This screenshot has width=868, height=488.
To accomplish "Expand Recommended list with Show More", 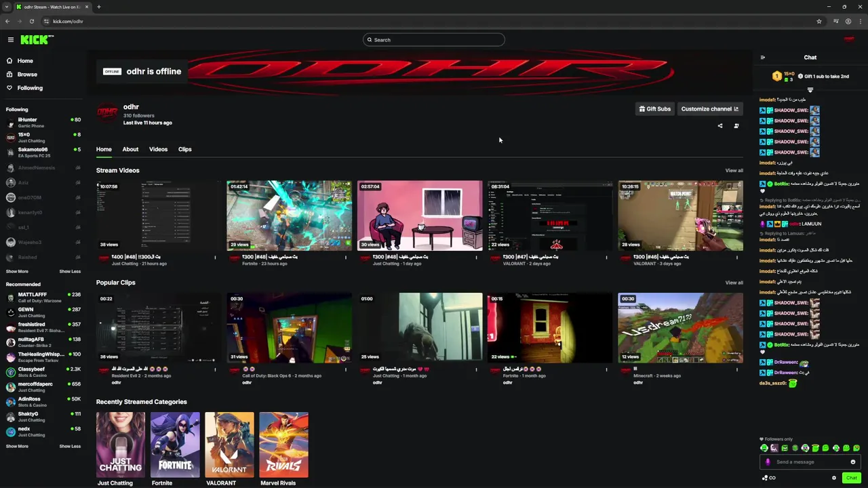I will [x=17, y=446].
